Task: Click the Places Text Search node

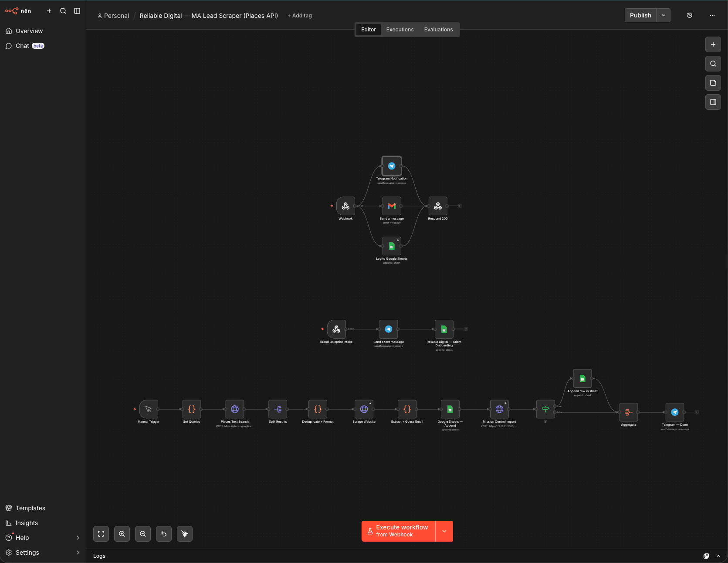Action: (x=234, y=409)
